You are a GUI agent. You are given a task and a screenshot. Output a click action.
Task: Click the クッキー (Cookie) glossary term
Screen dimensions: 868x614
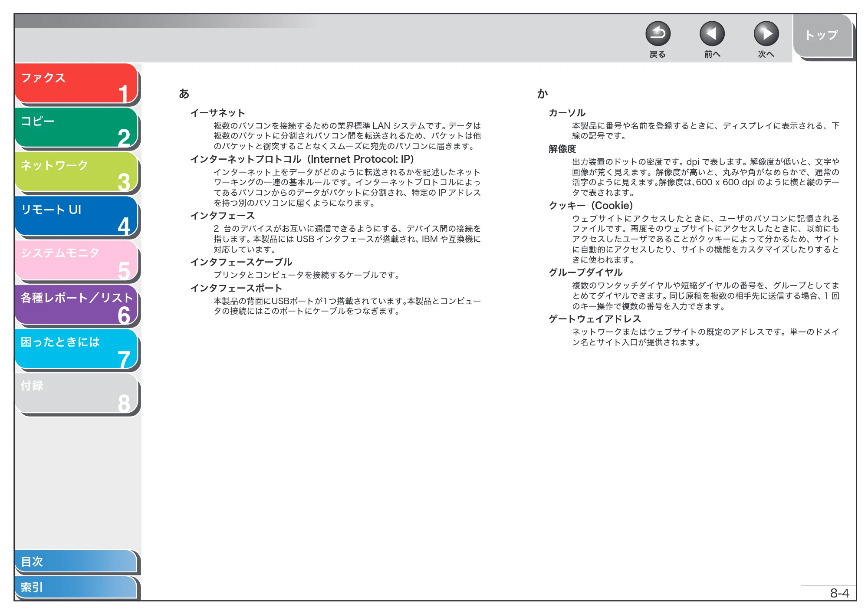pos(591,206)
